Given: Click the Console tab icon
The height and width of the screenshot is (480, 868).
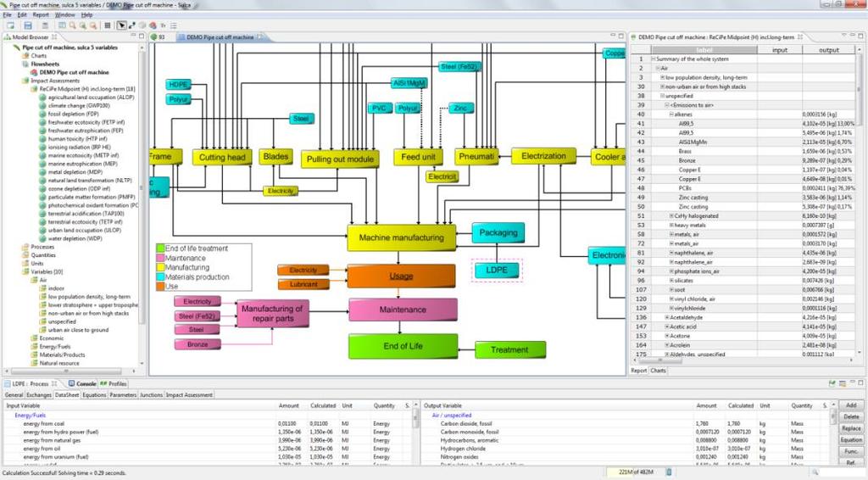Looking at the screenshot, I should click(x=71, y=383).
